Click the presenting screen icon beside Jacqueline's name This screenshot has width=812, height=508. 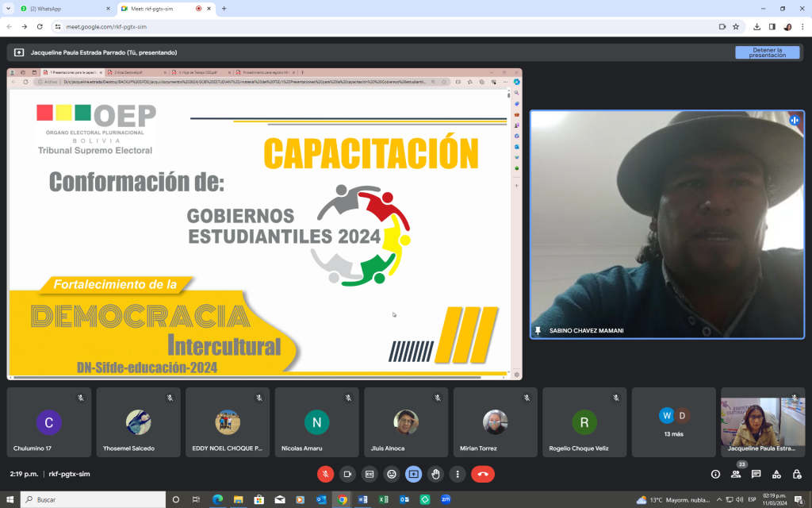tap(19, 52)
